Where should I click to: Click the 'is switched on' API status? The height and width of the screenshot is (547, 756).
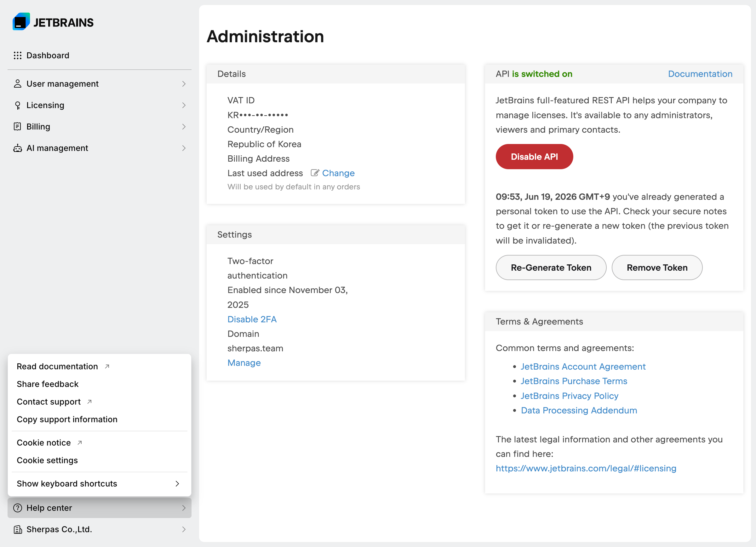pos(542,74)
